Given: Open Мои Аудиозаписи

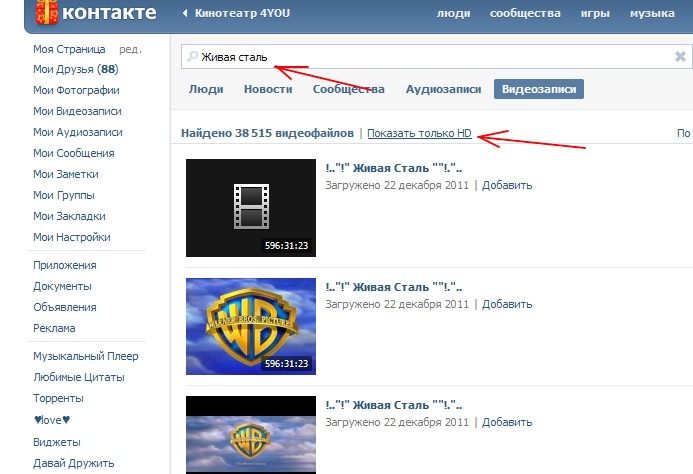Looking at the screenshot, I should (x=78, y=132).
